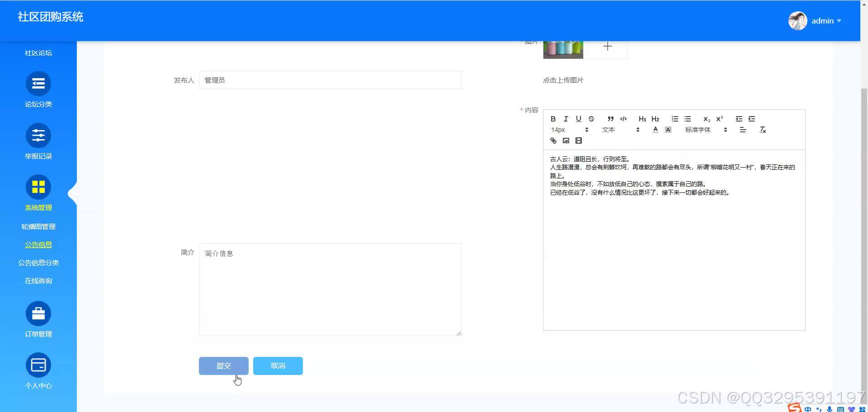This screenshot has height=412, width=868.
Task: Open 公告信息分类 submenu item
Action: pos(38,262)
